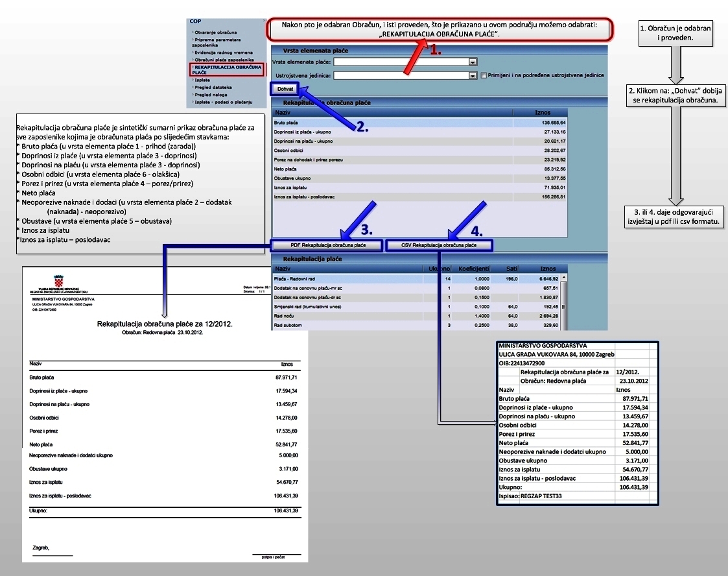This screenshot has height=576, width=728.
Task: Click Ispisao:REGZAP TEST33 cell in CSV table
Action: pyautogui.click(x=530, y=496)
